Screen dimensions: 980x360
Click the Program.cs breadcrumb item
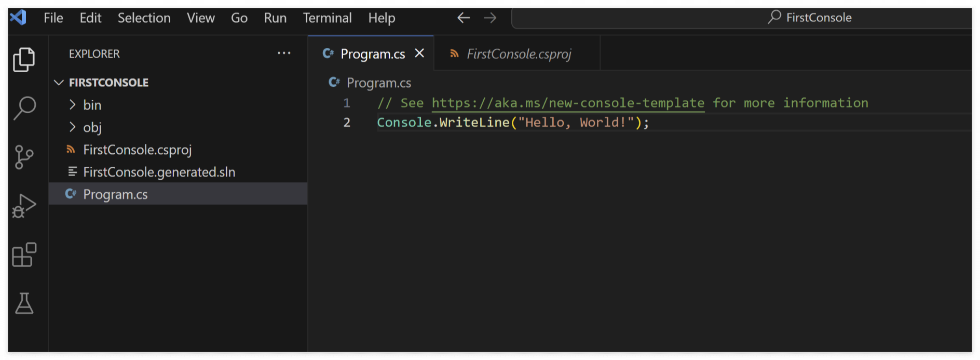pos(379,83)
